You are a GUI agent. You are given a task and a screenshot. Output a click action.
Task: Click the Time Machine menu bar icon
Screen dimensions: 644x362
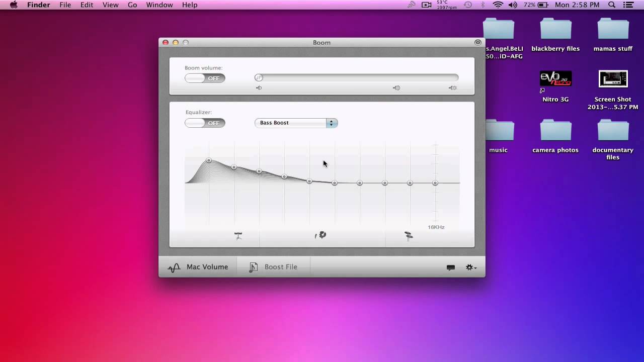pyautogui.click(x=468, y=5)
